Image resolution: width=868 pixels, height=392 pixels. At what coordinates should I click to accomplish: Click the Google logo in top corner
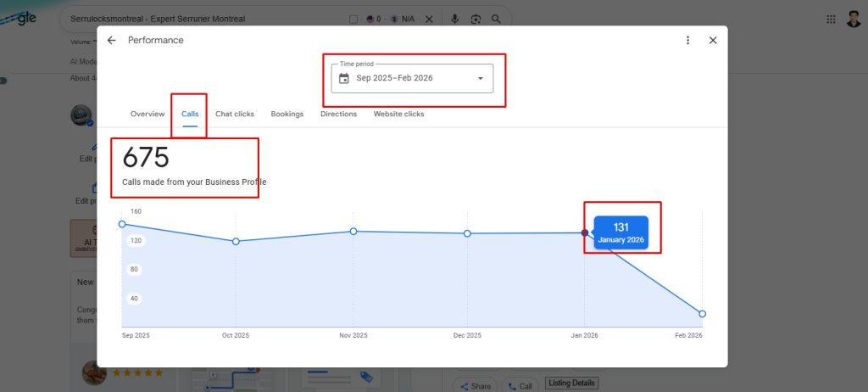tap(19, 19)
